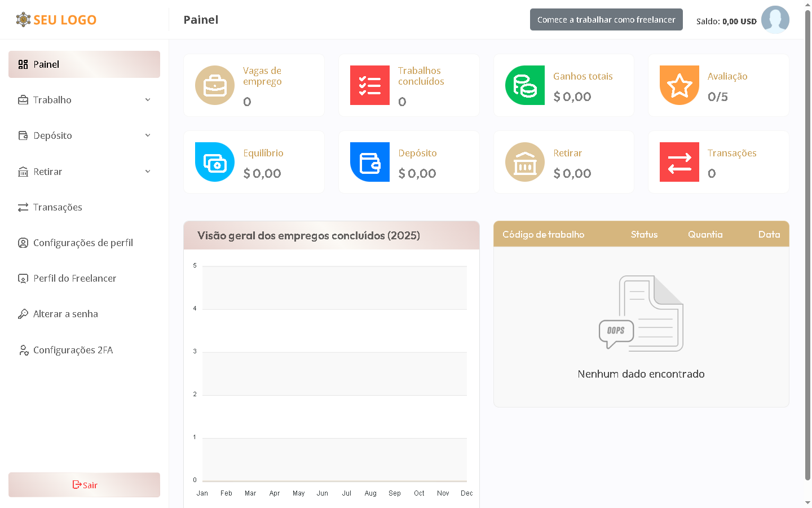Open the user avatar profile picture

pos(775,20)
